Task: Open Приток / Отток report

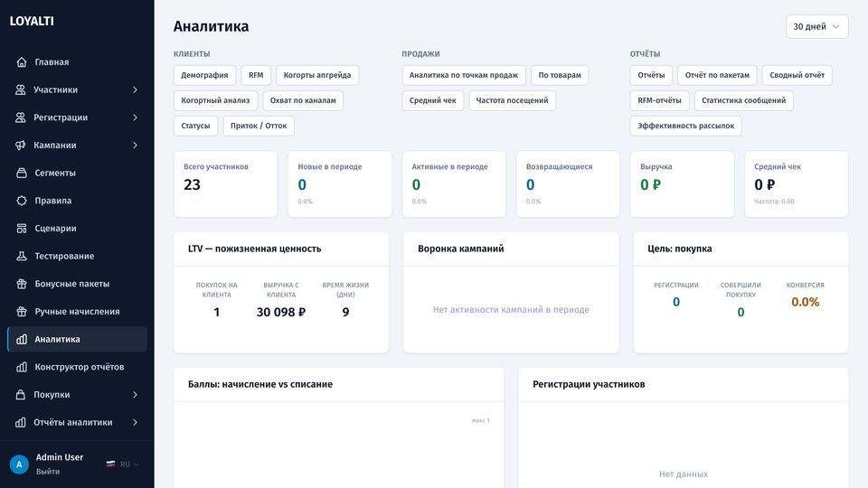Action: tap(259, 126)
